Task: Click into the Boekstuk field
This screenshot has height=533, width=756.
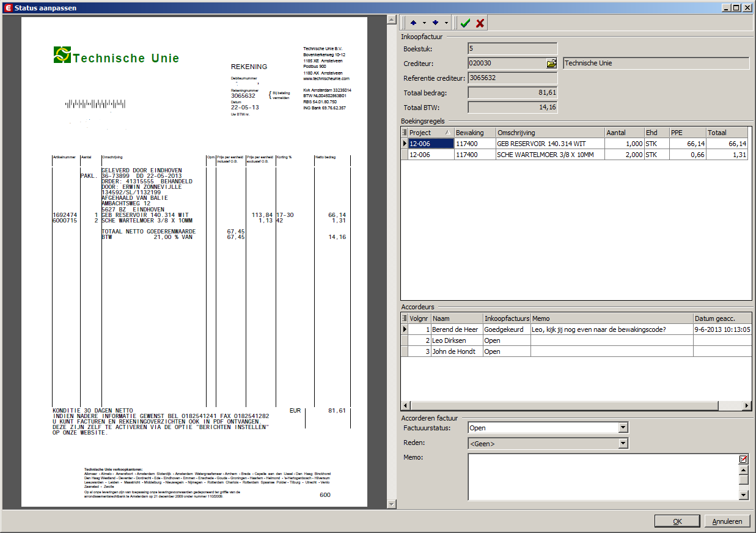Action: (x=512, y=48)
